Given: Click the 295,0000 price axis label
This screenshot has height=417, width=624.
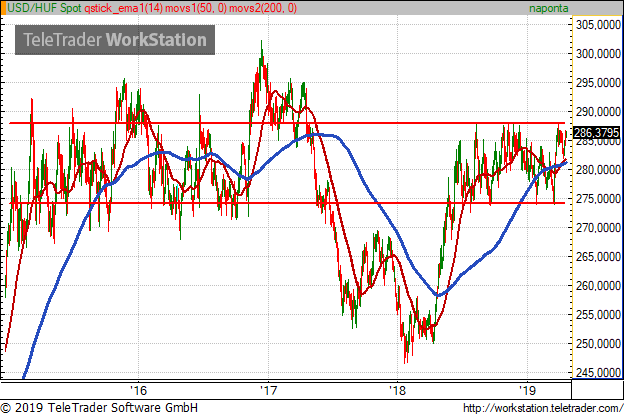Looking at the screenshot, I should (x=598, y=83).
